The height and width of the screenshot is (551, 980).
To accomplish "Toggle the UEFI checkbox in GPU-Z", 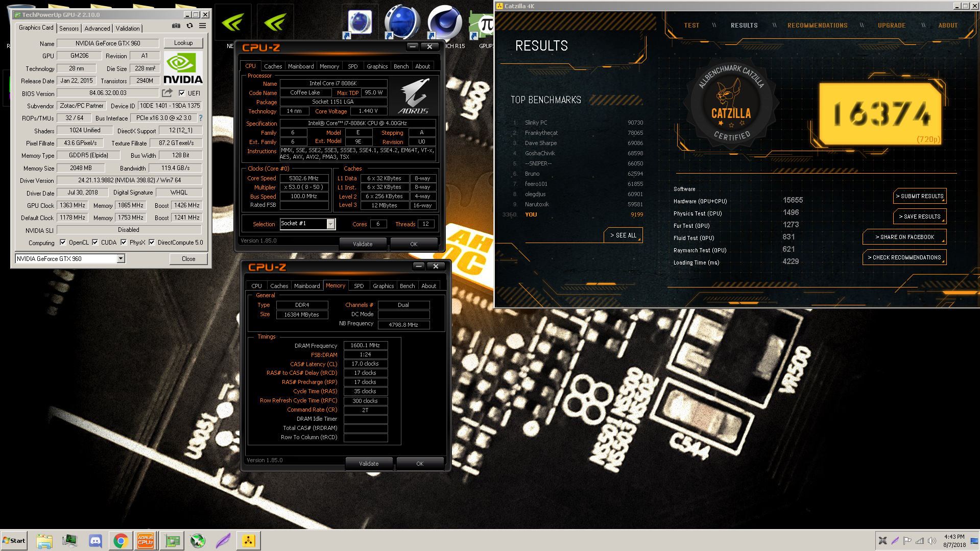I will (x=182, y=93).
